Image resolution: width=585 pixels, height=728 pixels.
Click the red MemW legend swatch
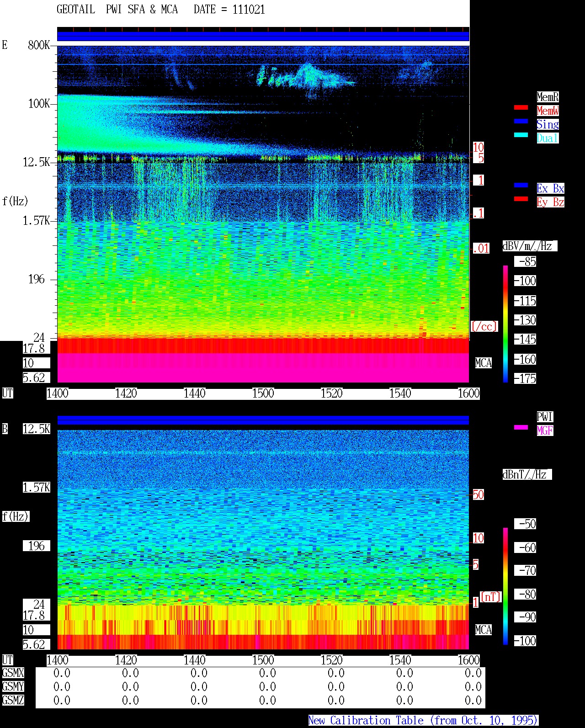click(521, 107)
